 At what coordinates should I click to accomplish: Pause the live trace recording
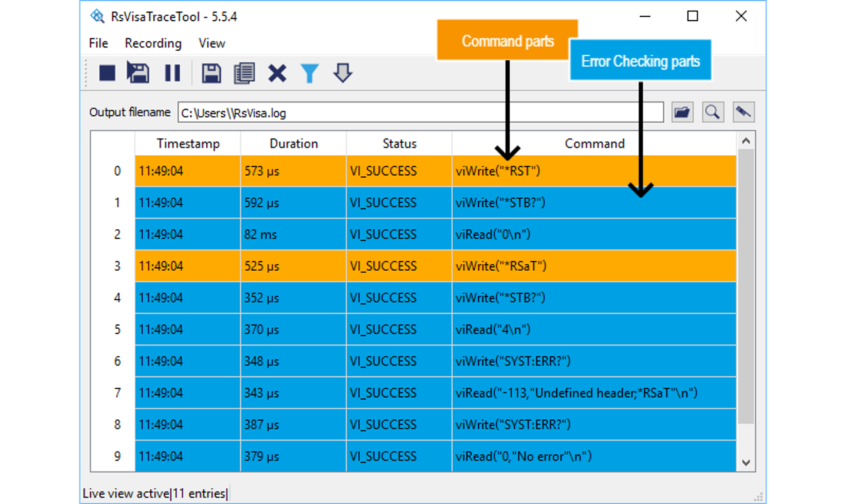(173, 73)
